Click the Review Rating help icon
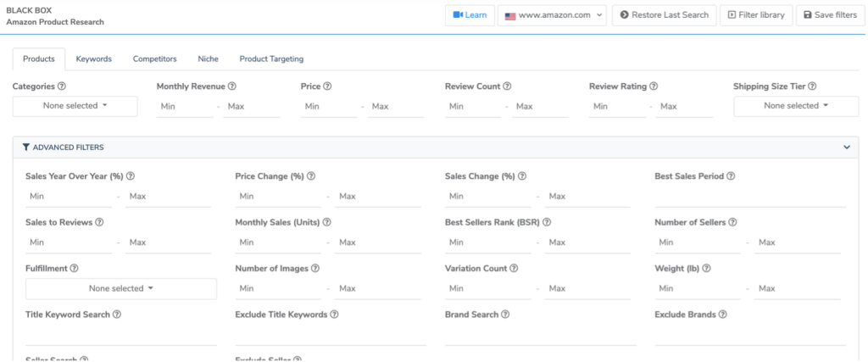Image resolution: width=868 pixels, height=362 pixels. pyautogui.click(x=654, y=86)
